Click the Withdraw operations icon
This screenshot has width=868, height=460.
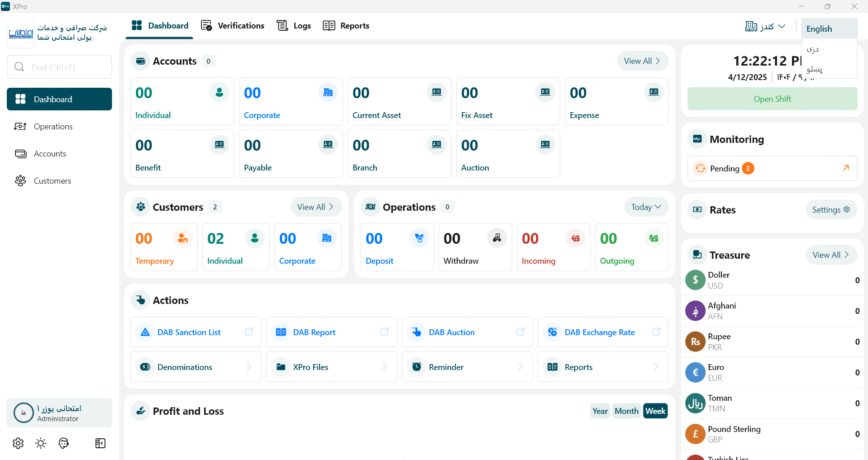pos(497,238)
